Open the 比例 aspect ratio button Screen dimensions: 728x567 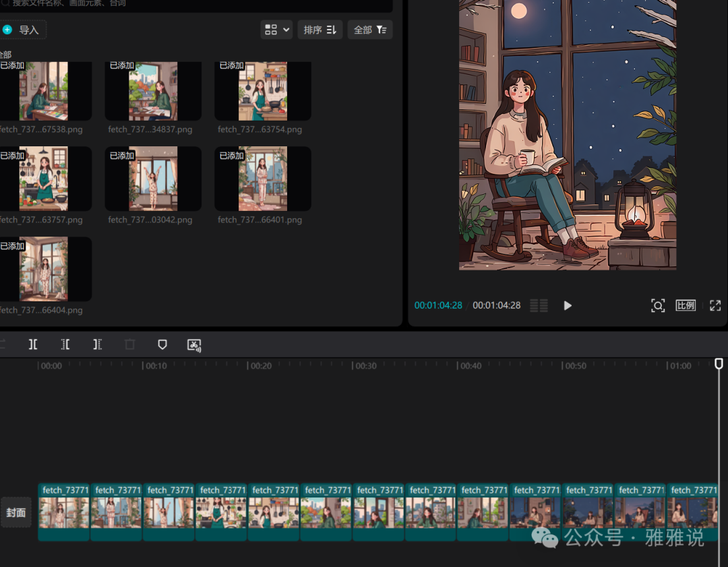[x=686, y=305]
